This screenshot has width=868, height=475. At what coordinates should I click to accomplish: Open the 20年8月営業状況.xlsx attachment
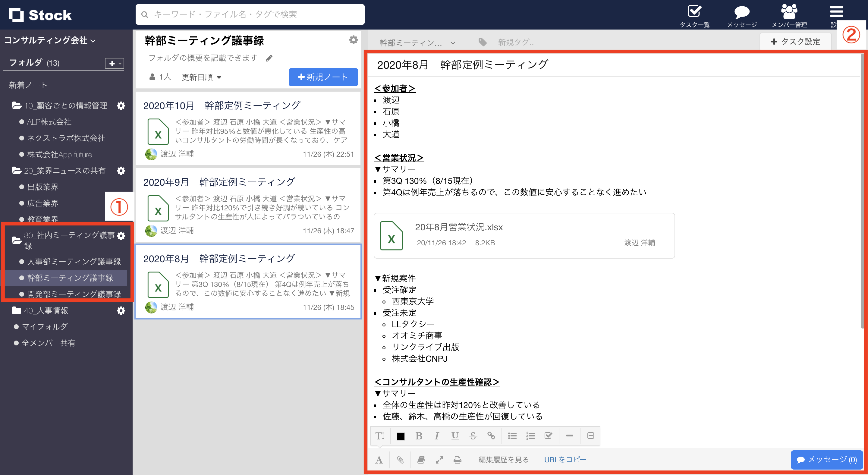click(524, 235)
